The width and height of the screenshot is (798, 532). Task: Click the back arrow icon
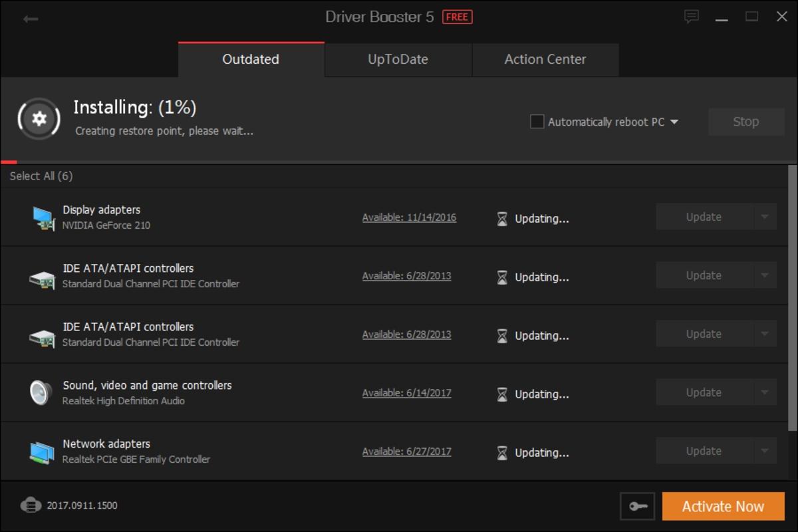[31, 19]
